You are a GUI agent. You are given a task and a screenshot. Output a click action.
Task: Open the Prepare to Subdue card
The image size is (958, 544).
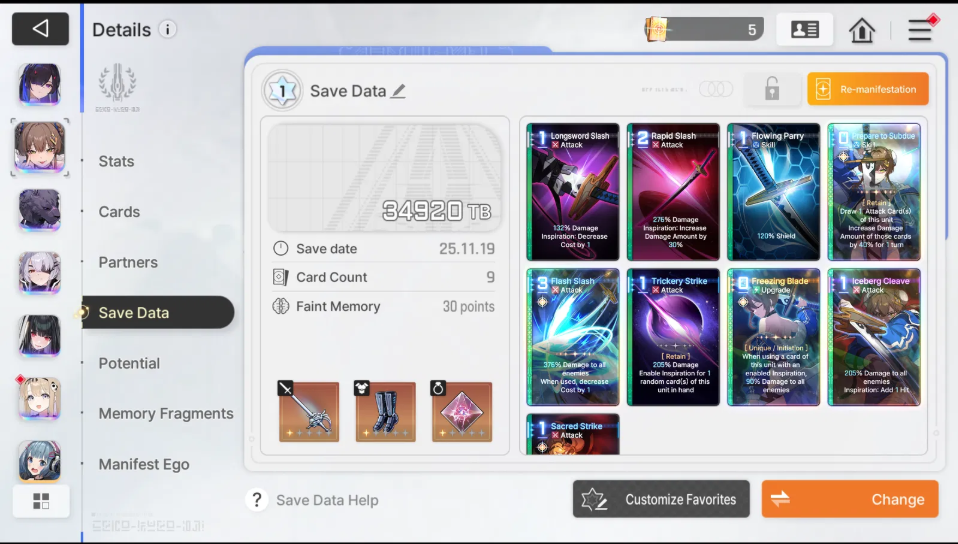click(874, 192)
